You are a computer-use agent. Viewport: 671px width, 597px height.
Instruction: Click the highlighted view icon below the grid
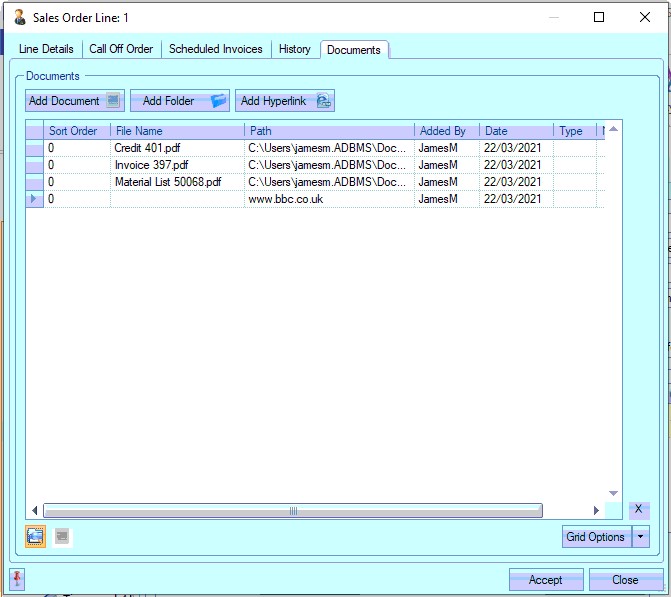point(36,537)
